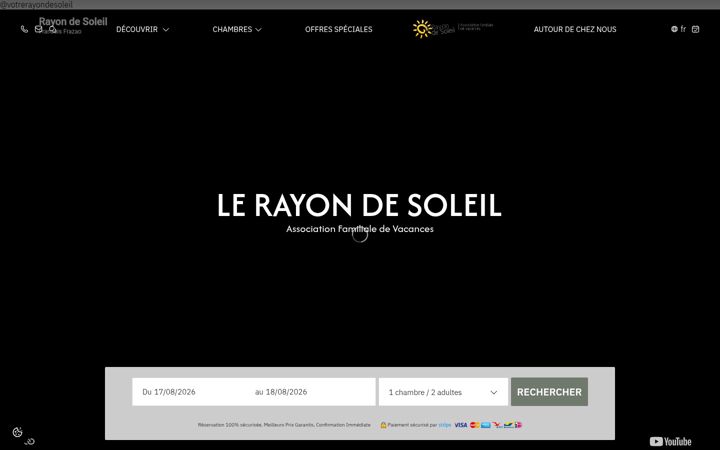The image size is (720, 450).
Task: Click the Association Familiale de Vacances subtitle
Action: tap(360, 229)
